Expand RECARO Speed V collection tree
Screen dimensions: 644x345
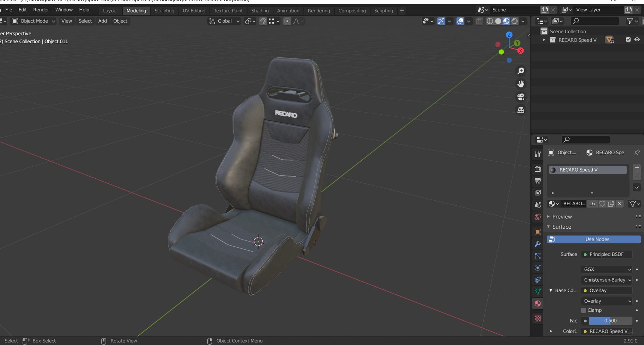(544, 40)
